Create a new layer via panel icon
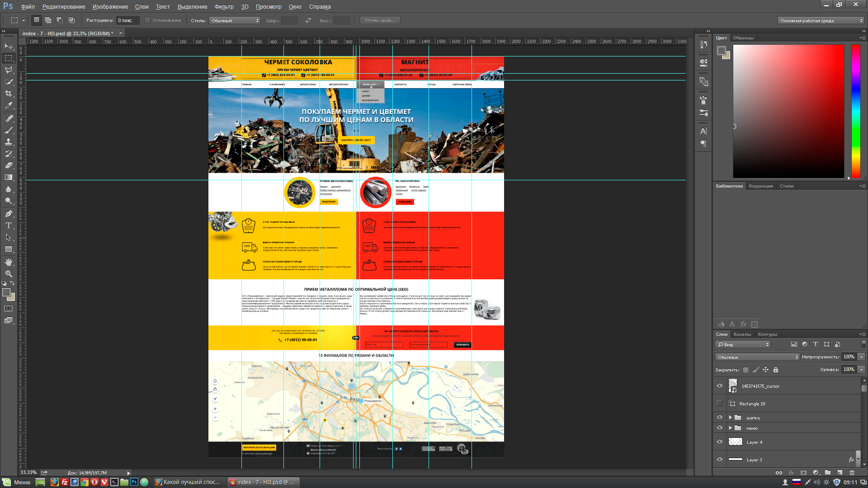 pyautogui.click(x=840, y=473)
